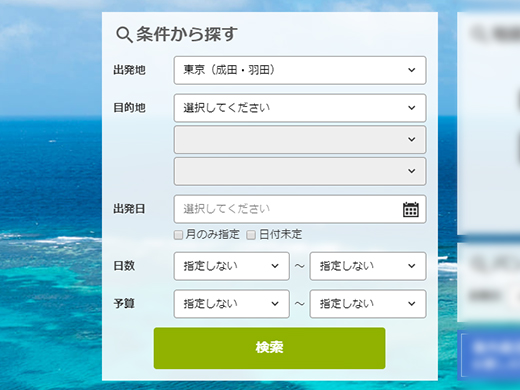The width and height of the screenshot is (520, 390).
Task: Open the first grey disabled destination select
Action: 300,139
